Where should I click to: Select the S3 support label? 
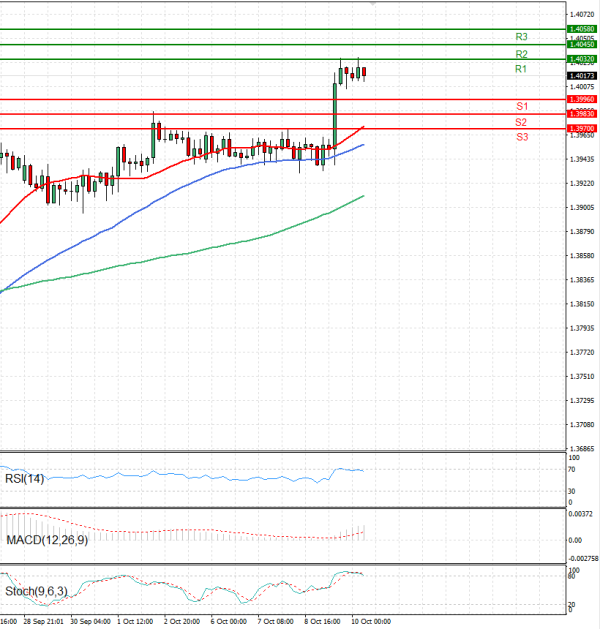point(522,136)
